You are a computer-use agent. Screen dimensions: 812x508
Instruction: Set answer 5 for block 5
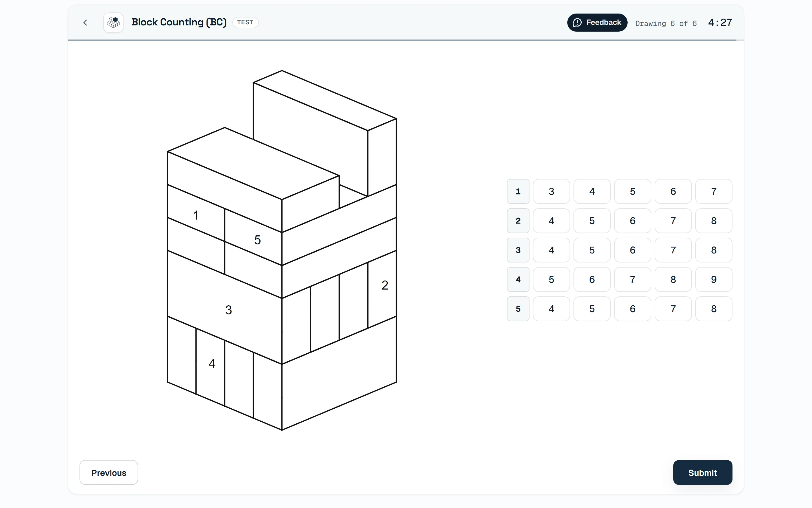coord(592,309)
